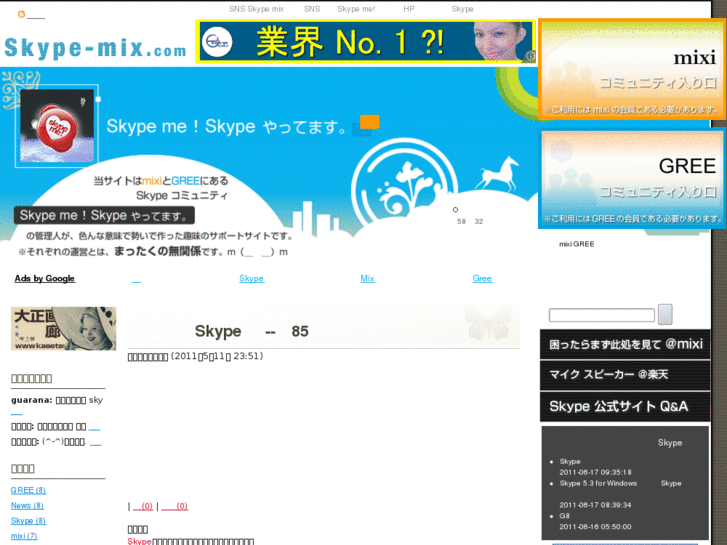Focus the sidebar search input field

tap(602, 315)
